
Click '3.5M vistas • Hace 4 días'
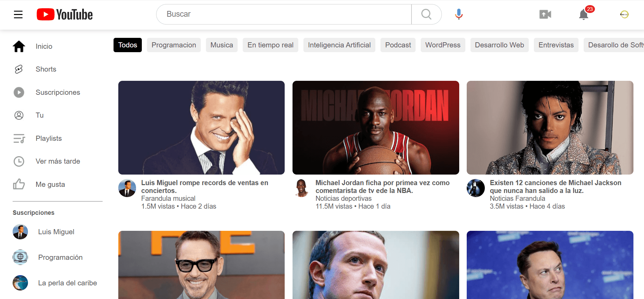click(x=527, y=206)
